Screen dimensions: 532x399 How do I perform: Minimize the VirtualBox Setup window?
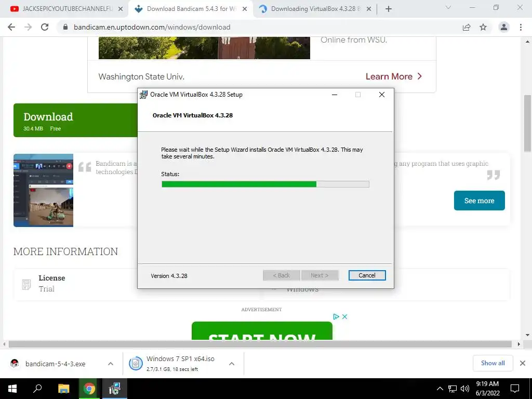pyautogui.click(x=335, y=95)
